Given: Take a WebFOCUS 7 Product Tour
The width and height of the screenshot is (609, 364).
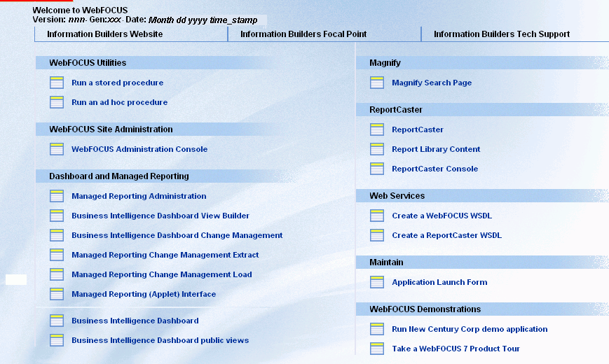Looking at the screenshot, I should pyautogui.click(x=456, y=349).
